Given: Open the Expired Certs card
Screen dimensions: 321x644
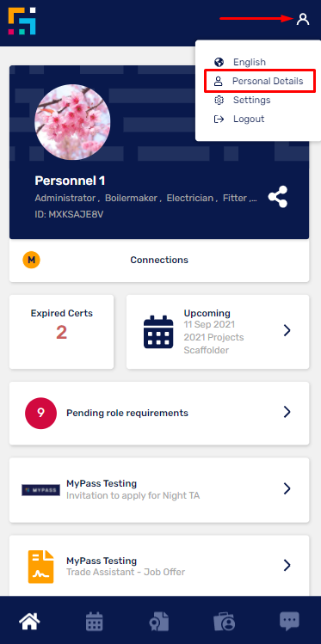Looking at the screenshot, I should click(62, 331).
